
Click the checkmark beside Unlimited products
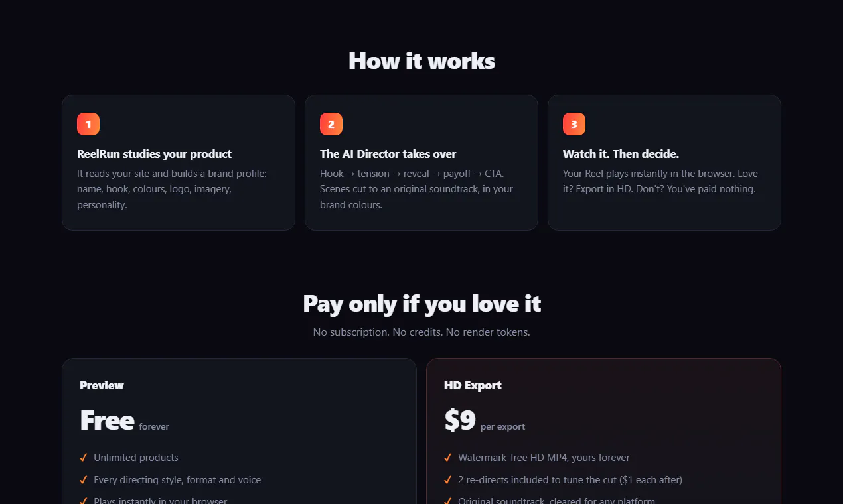tap(84, 458)
